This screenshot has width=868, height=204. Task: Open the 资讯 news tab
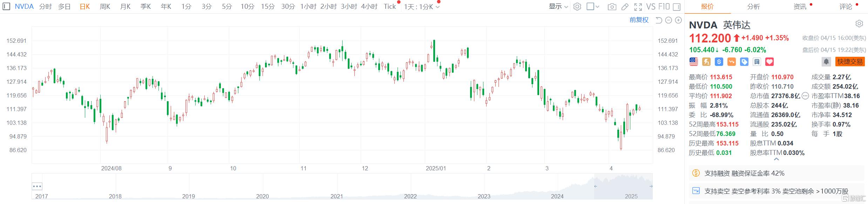[800, 7]
